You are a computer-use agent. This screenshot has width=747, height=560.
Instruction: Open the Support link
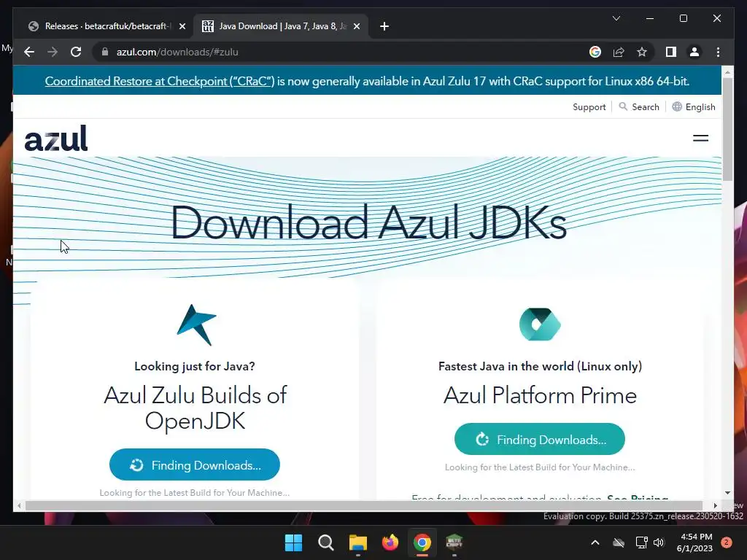pyautogui.click(x=589, y=107)
